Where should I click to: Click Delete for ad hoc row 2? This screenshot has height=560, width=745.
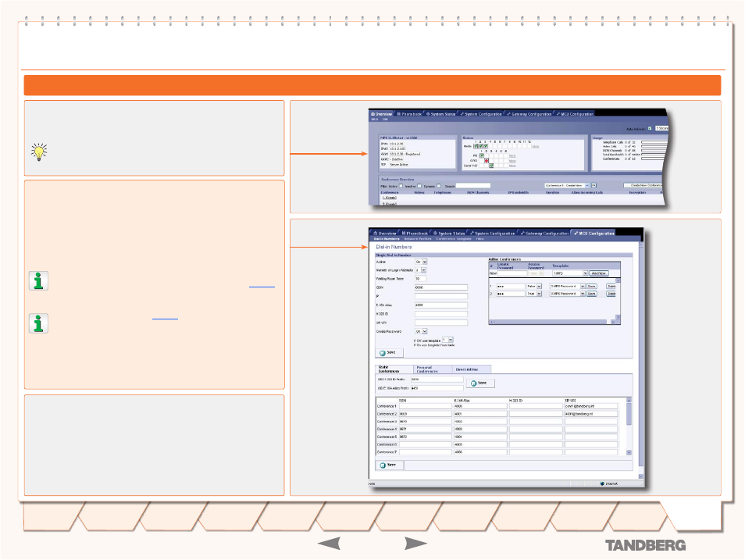611,294
